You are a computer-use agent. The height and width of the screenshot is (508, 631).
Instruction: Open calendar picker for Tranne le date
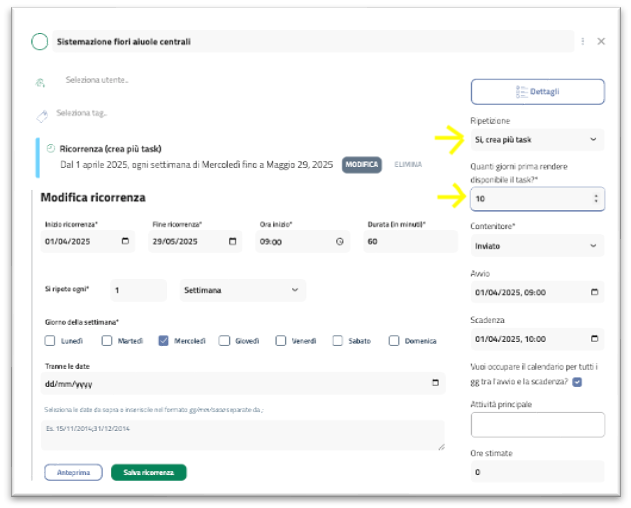(x=435, y=383)
